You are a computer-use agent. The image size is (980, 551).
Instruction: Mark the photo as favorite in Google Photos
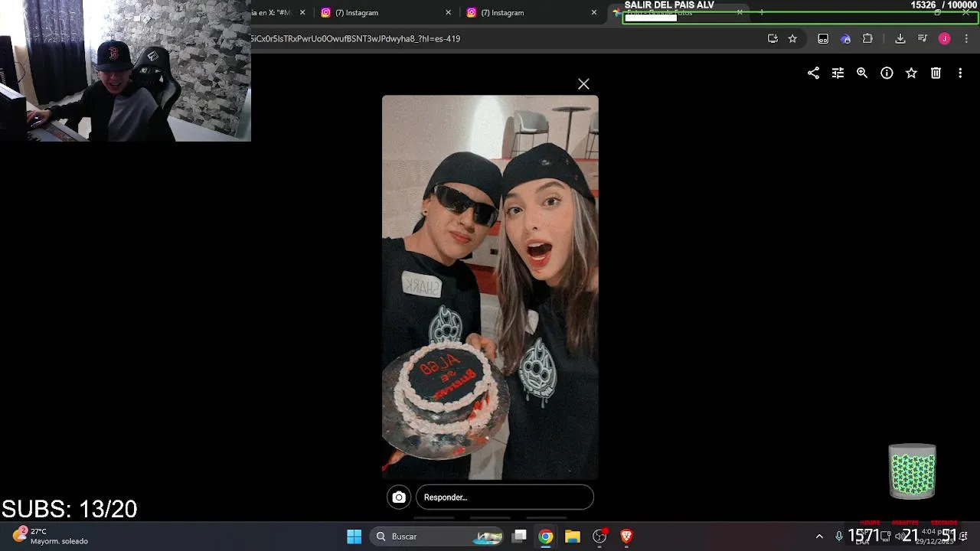pyautogui.click(x=911, y=73)
